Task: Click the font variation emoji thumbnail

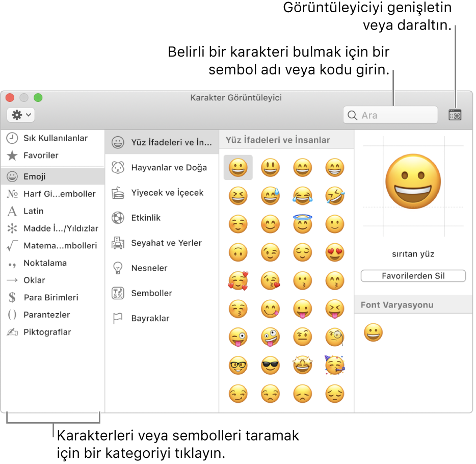Action: point(373,332)
